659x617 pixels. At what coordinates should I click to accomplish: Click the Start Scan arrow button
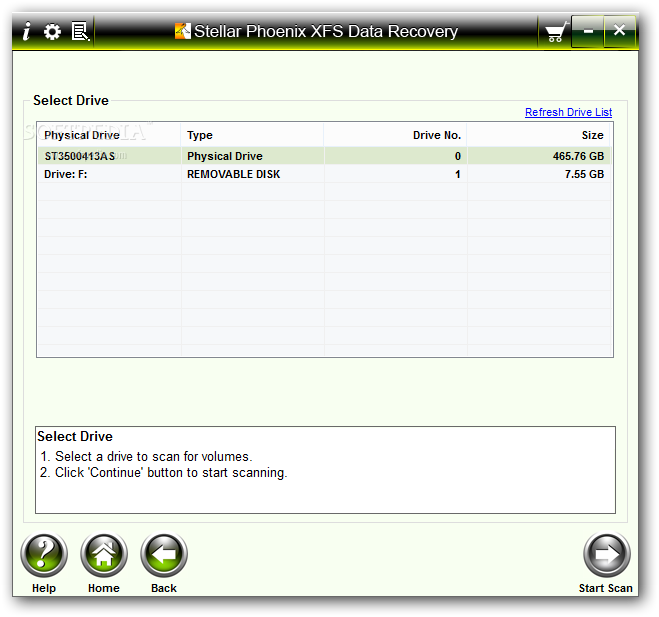pyautogui.click(x=606, y=555)
